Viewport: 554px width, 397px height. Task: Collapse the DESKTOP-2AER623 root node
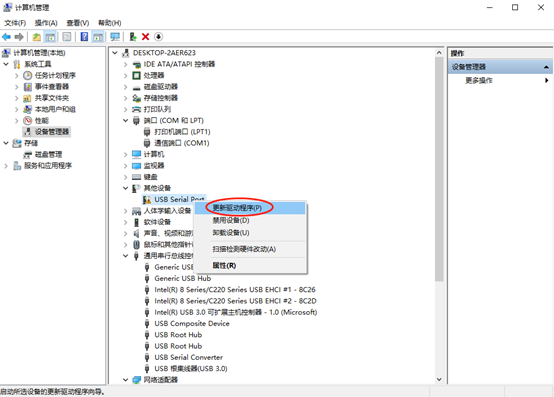click(x=114, y=53)
